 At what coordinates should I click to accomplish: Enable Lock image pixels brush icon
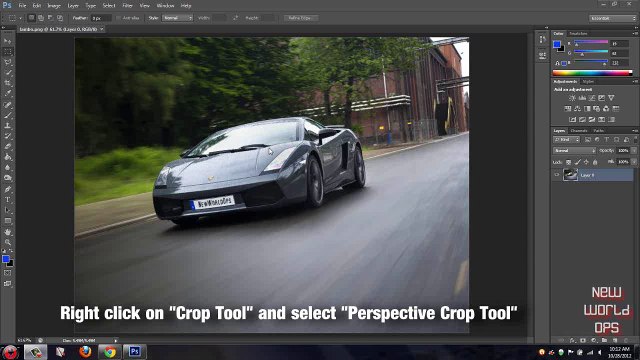coord(577,162)
